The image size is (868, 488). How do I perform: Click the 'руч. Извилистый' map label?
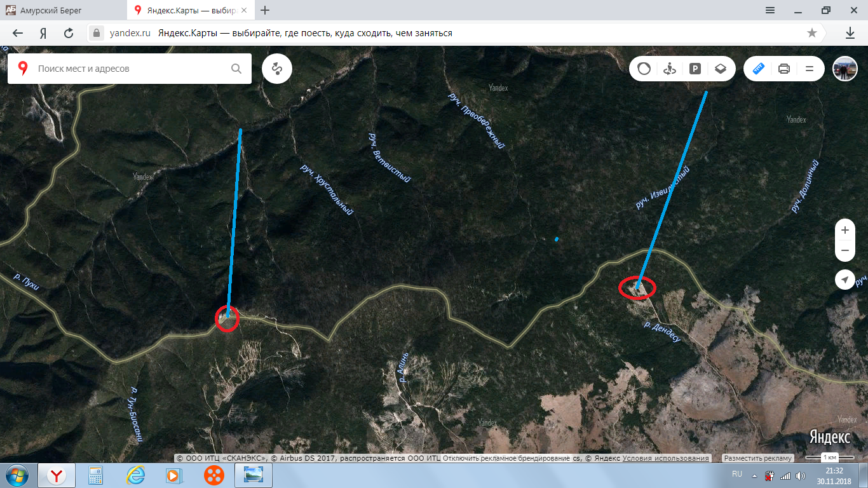click(x=663, y=187)
